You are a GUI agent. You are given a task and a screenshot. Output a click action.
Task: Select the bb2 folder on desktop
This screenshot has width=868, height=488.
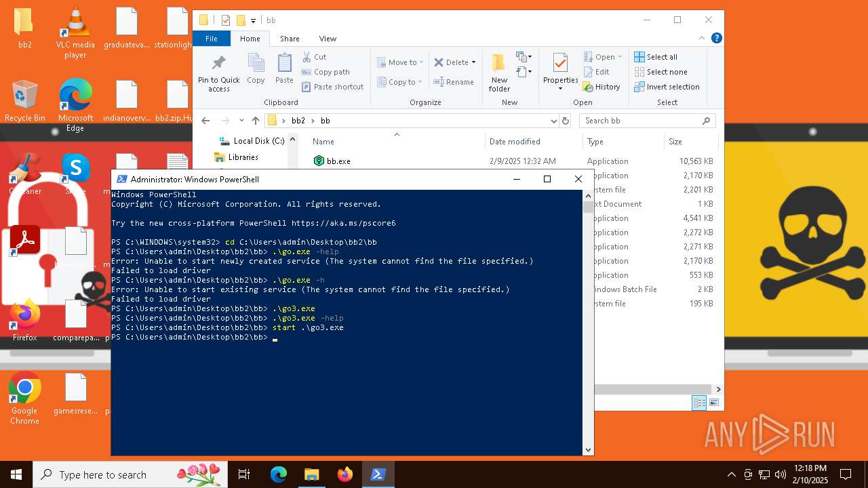click(24, 28)
